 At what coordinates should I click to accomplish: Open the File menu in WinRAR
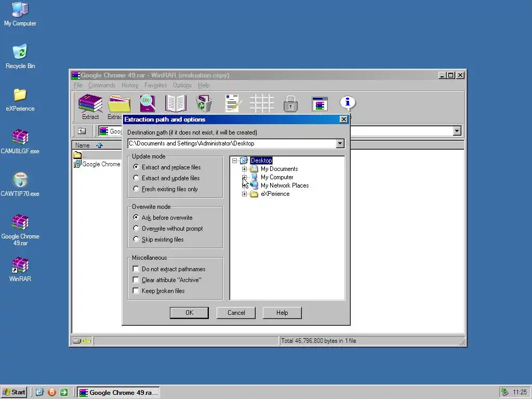point(78,85)
